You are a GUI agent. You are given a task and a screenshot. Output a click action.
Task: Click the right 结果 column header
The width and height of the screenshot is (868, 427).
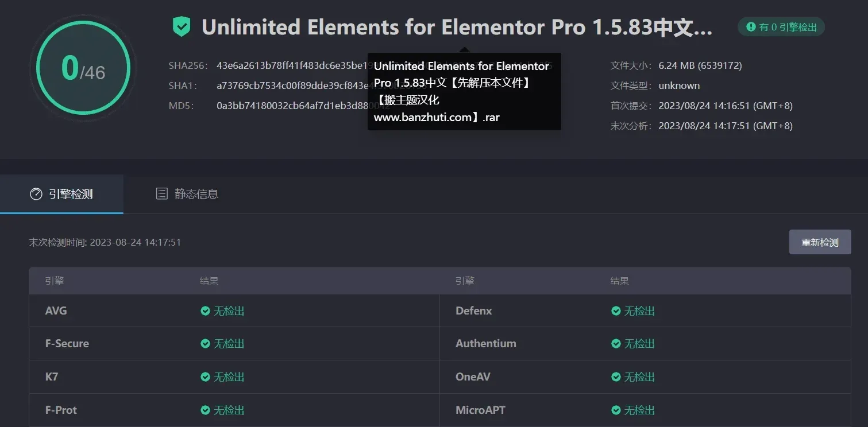click(620, 281)
